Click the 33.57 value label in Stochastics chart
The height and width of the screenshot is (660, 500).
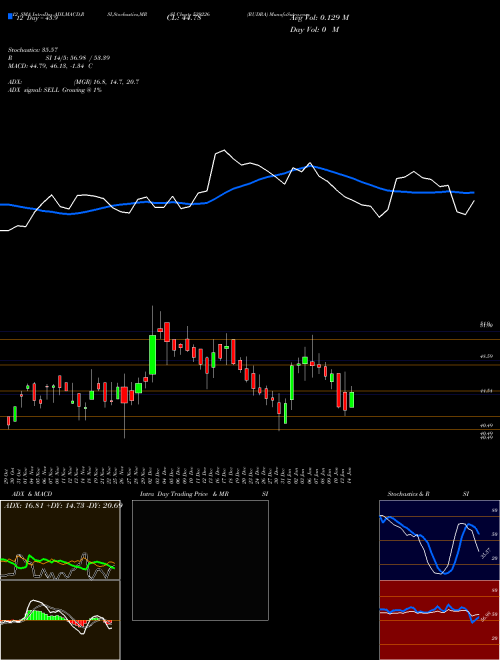[485, 553]
